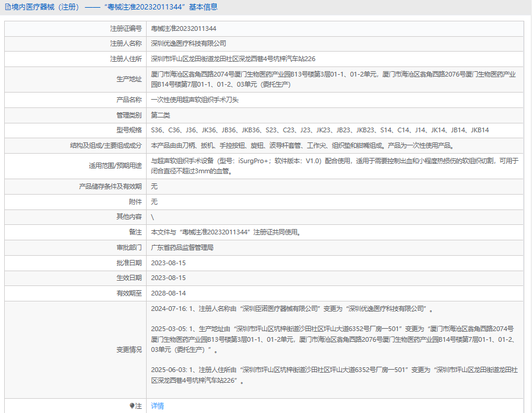Select the registration number value 粤械注准20232011344

[183, 28]
